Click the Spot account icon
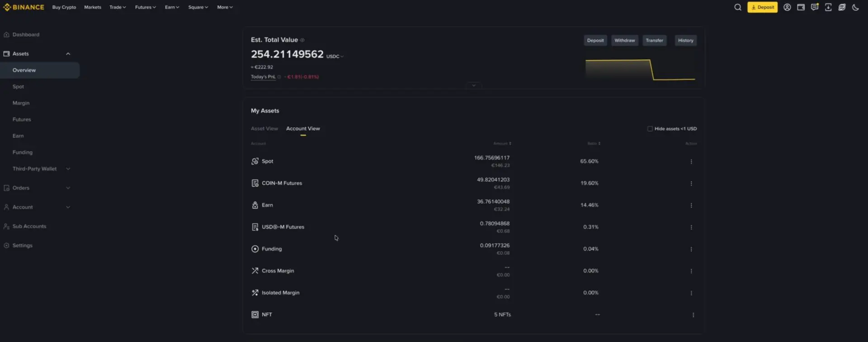 [255, 161]
